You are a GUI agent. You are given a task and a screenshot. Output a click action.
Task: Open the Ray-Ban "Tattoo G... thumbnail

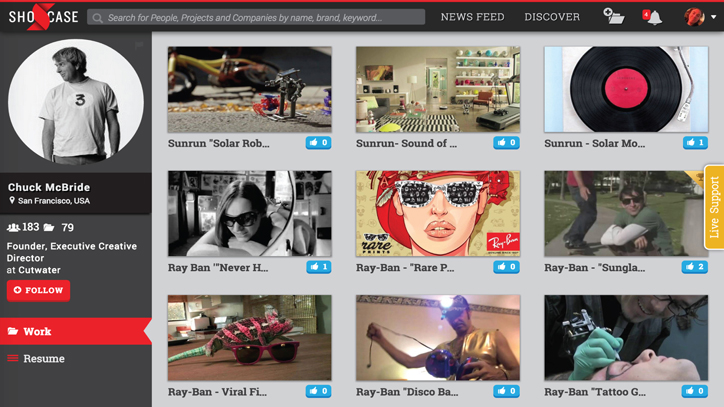pyautogui.click(x=626, y=338)
